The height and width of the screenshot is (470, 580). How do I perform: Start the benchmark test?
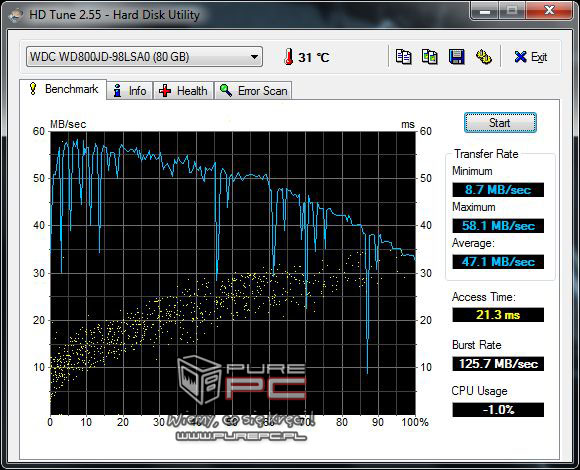(x=500, y=123)
